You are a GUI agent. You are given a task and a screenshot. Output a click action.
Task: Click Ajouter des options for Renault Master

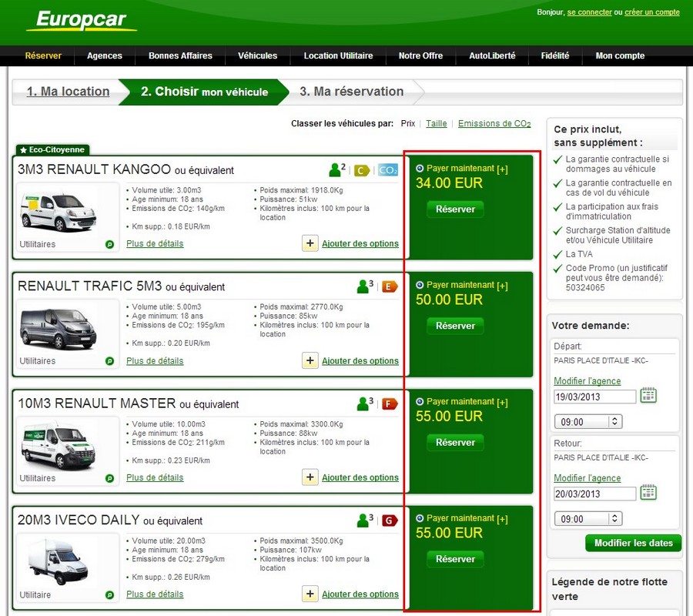(x=360, y=477)
